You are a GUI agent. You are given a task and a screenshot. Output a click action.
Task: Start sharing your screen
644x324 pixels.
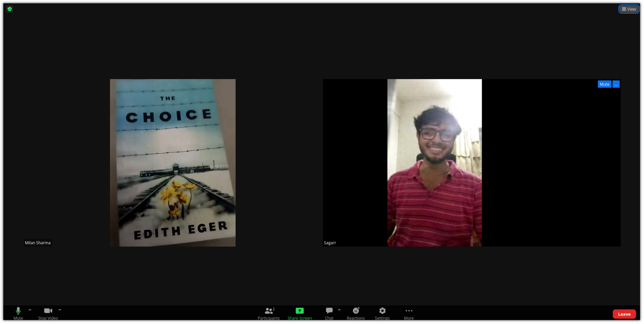click(299, 313)
